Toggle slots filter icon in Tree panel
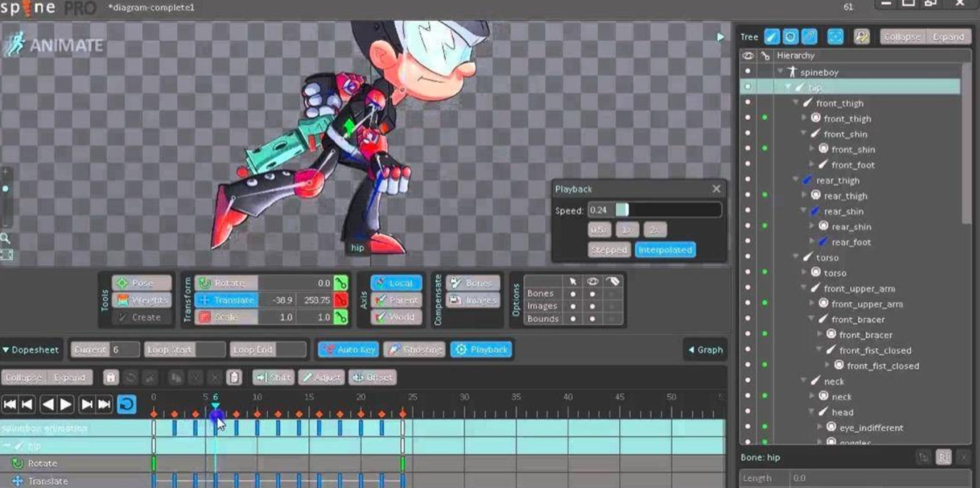This screenshot has height=488, width=980. coord(790,37)
